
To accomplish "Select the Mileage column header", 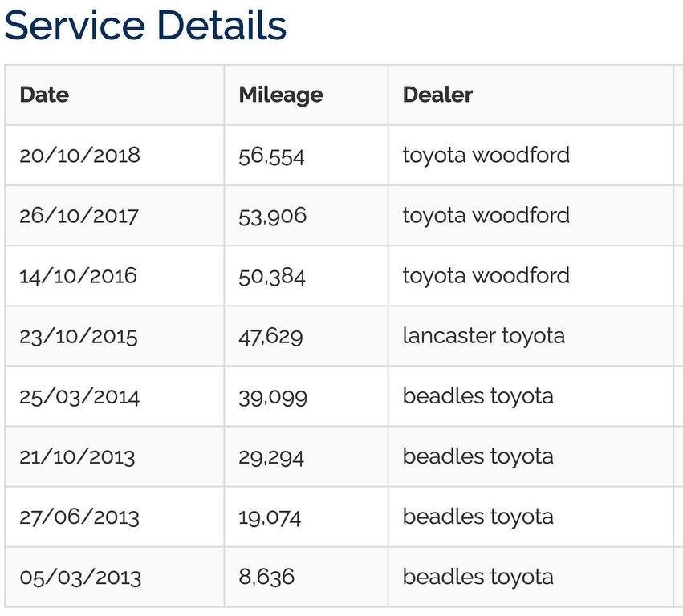I will pyautogui.click(x=281, y=95).
